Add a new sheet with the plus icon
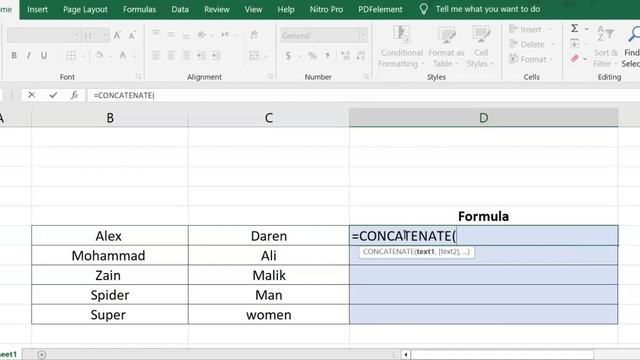 [x=42, y=354]
